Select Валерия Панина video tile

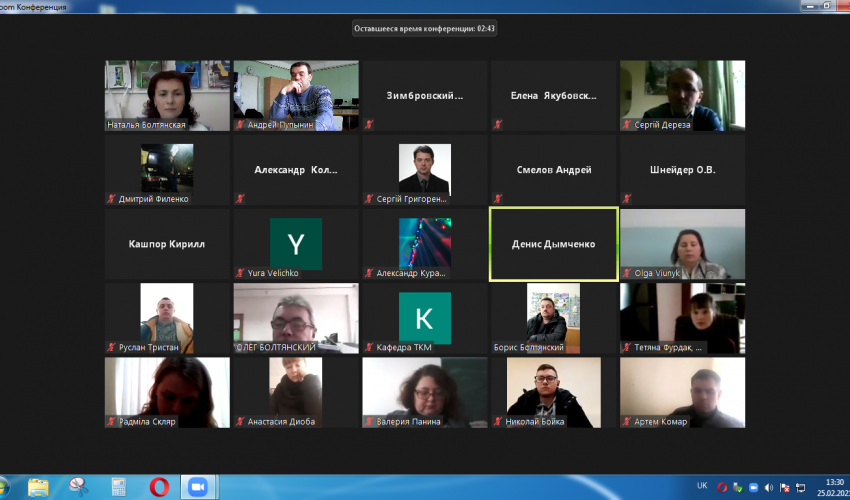click(x=424, y=392)
